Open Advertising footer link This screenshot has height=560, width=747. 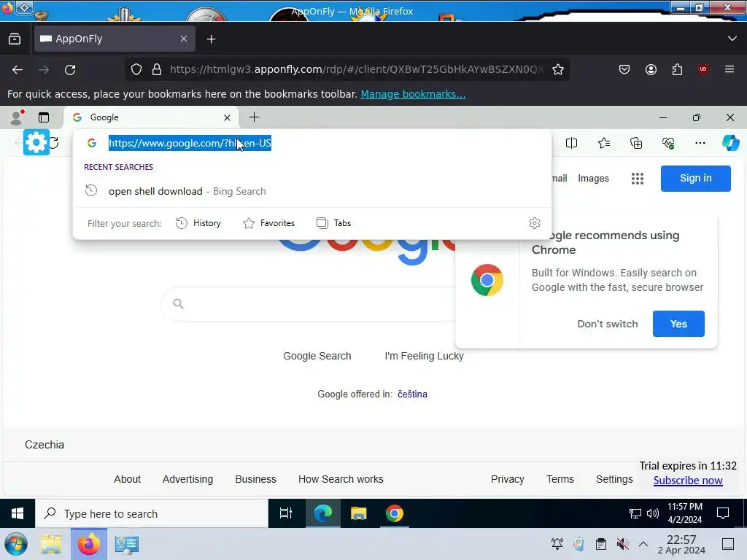point(187,479)
